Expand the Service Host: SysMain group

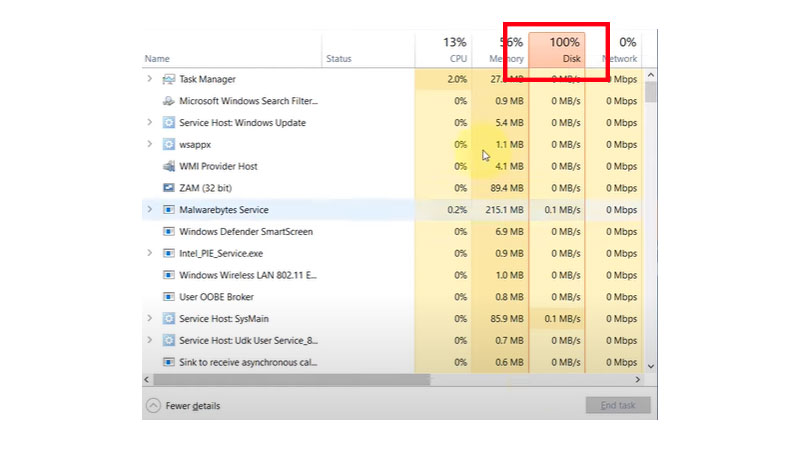pyautogui.click(x=149, y=318)
